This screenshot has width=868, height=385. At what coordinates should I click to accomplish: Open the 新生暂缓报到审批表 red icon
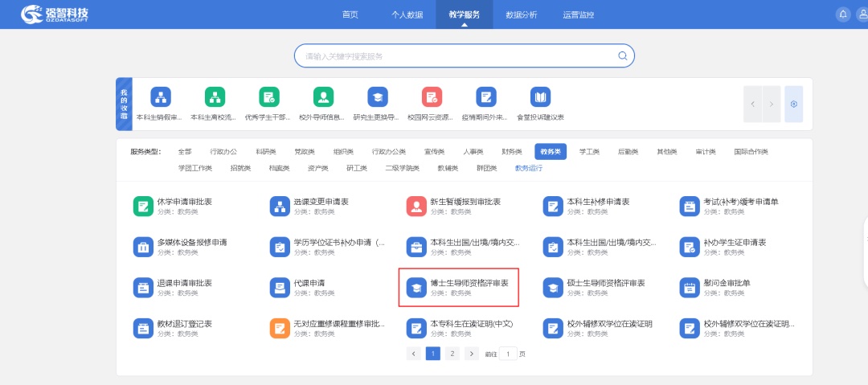pyautogui.click(x=416, y=206)
